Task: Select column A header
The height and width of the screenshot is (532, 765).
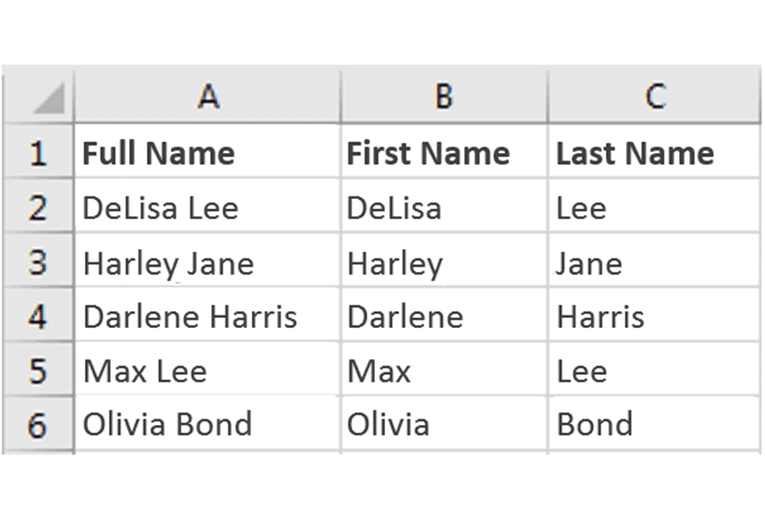Action: 208,95
